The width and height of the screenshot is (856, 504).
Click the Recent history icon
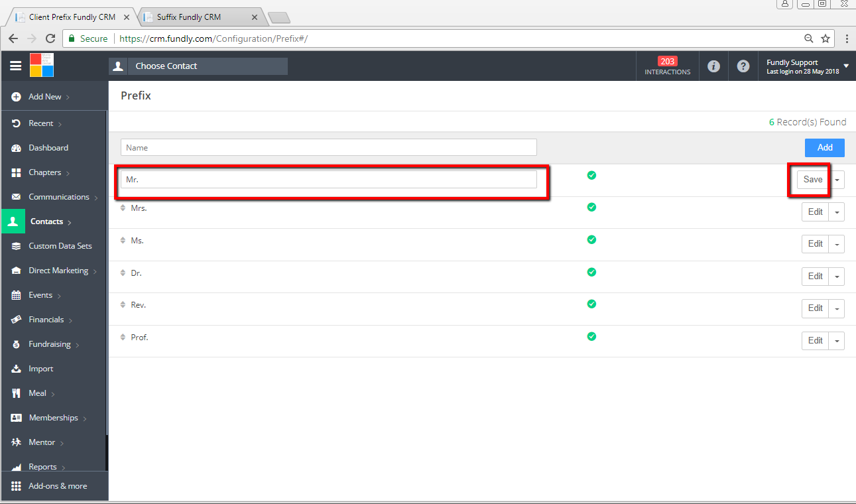tap(17, 123)
